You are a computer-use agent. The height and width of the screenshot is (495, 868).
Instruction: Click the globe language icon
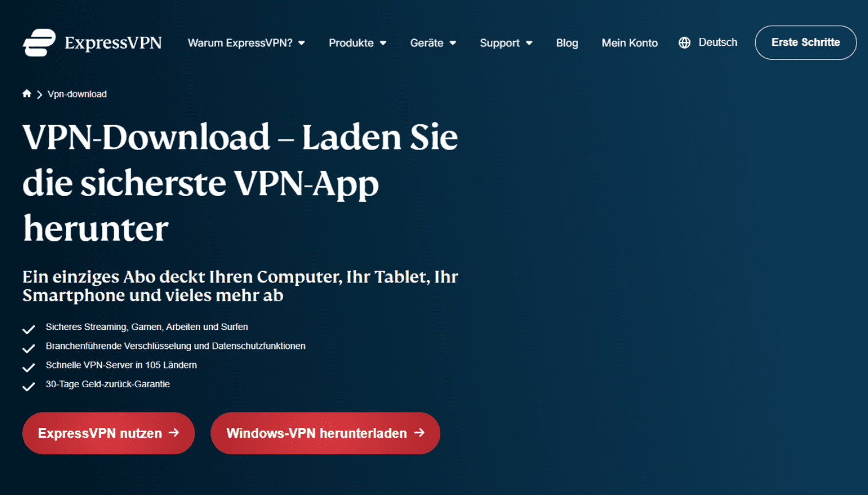tap(685, 42)
